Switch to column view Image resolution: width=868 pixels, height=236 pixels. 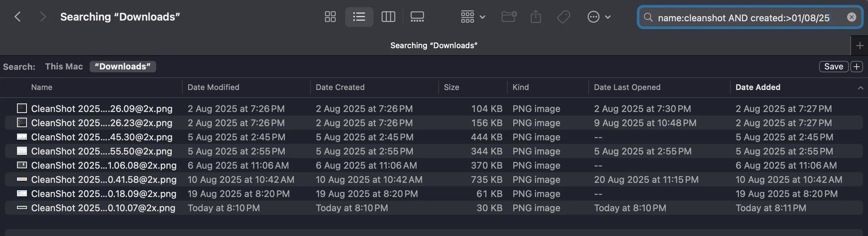(x=388, y=17)
